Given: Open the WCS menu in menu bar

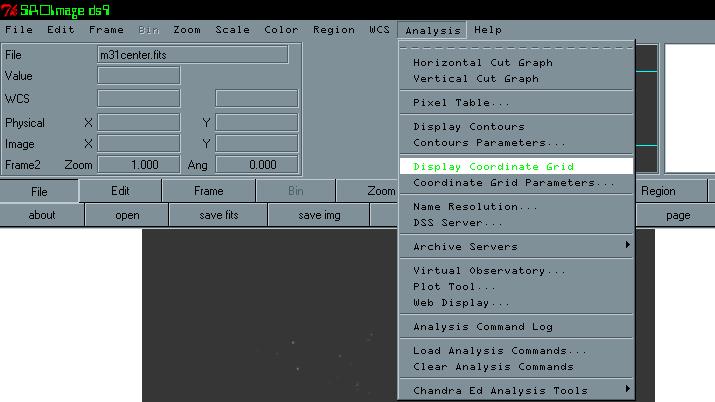Looking at the screenshot, I should 379,30.
